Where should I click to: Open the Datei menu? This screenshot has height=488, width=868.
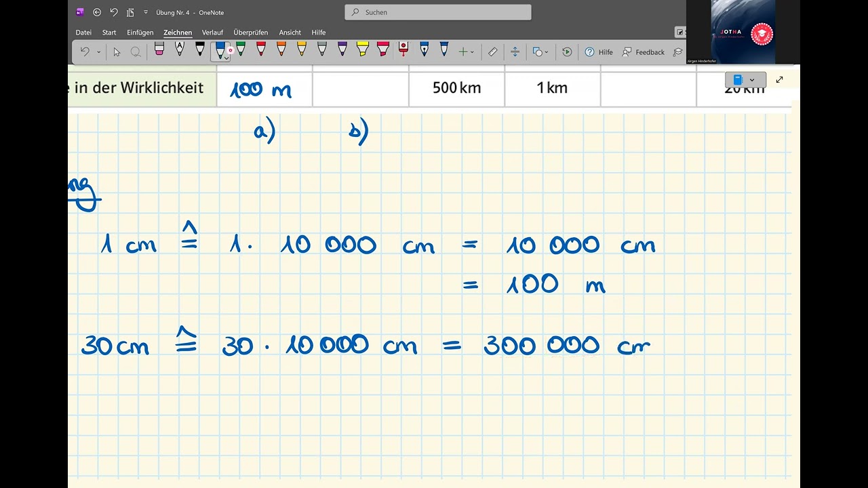pos(83,33)
